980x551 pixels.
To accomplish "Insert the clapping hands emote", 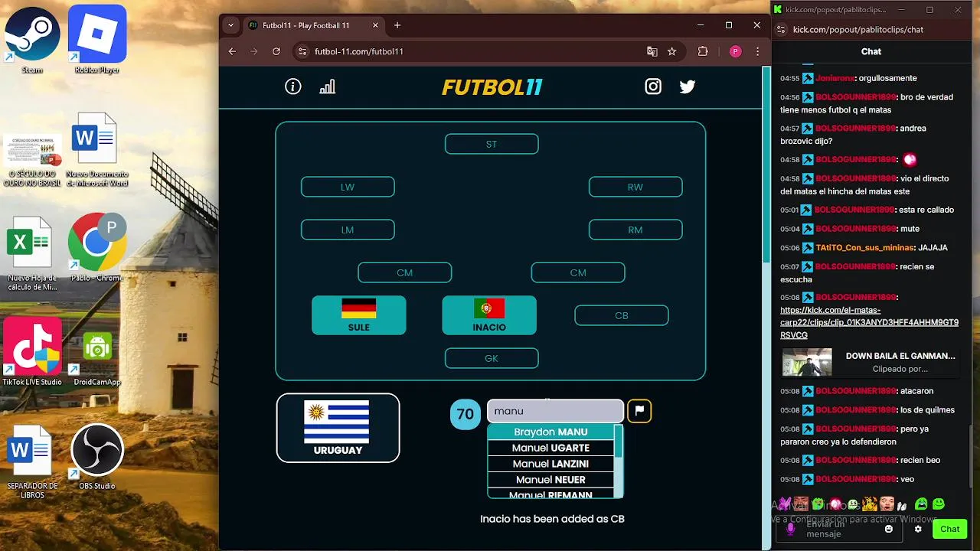I will pos(902,504).
